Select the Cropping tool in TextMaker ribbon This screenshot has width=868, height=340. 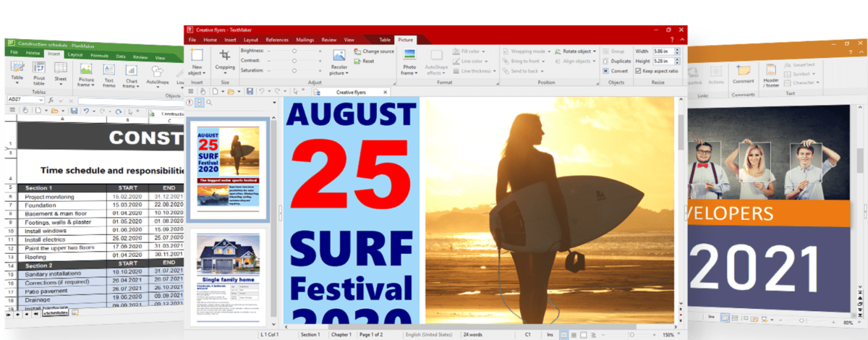pyautogui.click(x=225, y=61)
